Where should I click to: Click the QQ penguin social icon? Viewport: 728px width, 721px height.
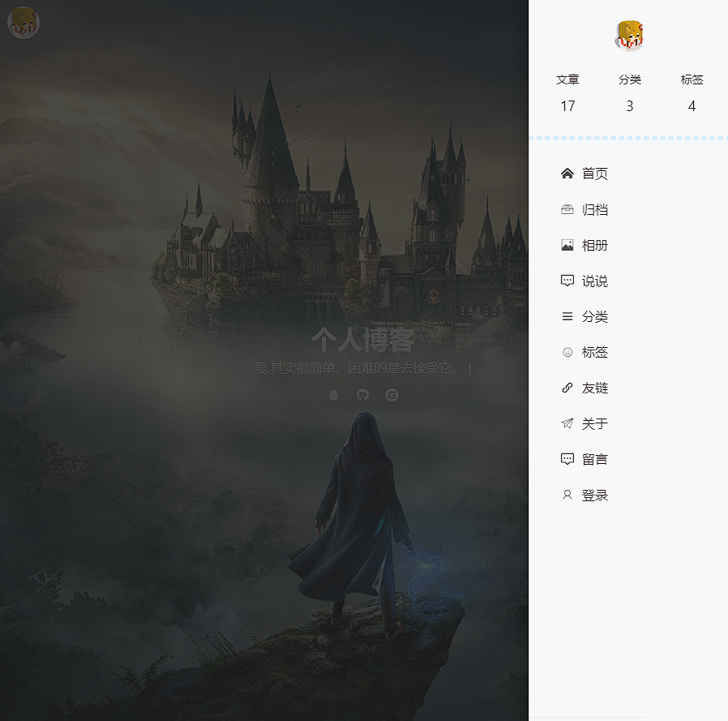click(x=333, y=395)
